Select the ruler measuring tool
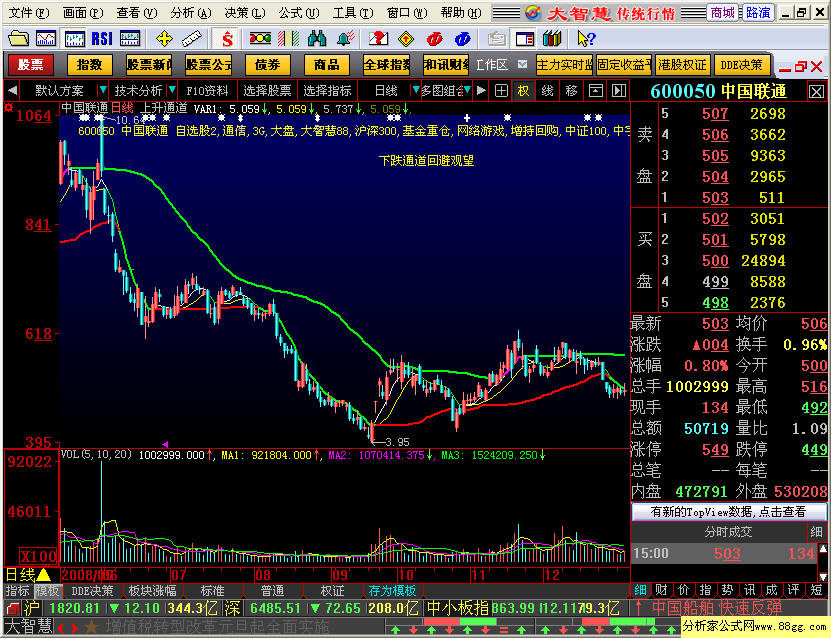This screenshot has height=638, width=831. coord(191,38)
